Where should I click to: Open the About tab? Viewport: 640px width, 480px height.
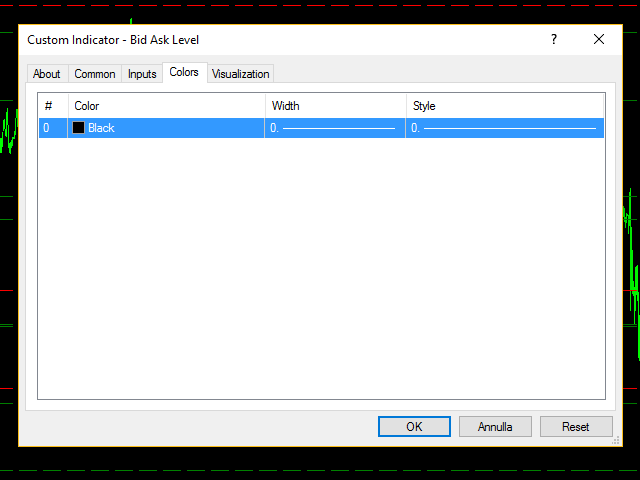[46, 74]
